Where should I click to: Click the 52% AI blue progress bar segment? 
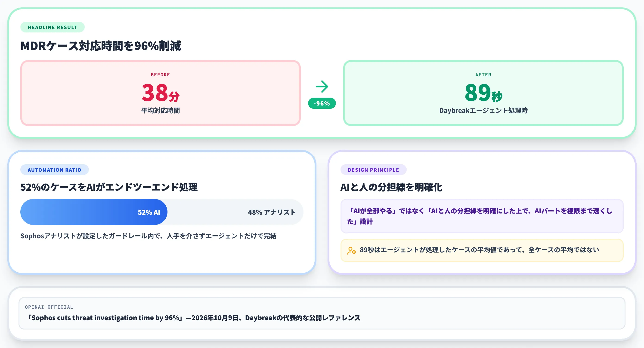click(94, 212)
